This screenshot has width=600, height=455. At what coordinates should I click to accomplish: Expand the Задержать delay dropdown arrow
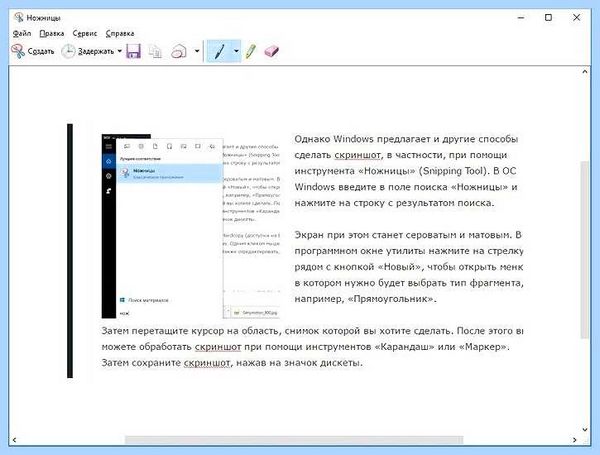[x=119, y=51]
